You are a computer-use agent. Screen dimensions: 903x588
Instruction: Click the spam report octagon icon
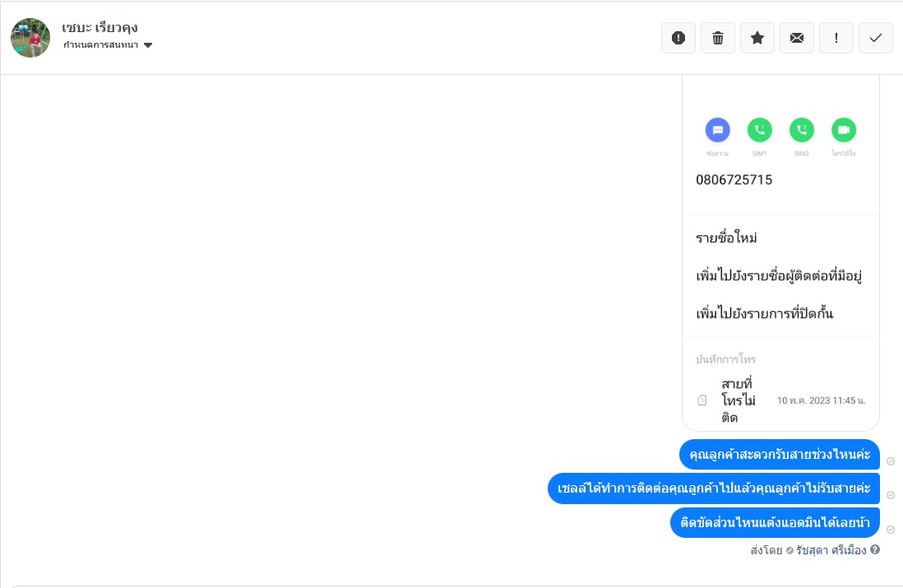[678, 38]
